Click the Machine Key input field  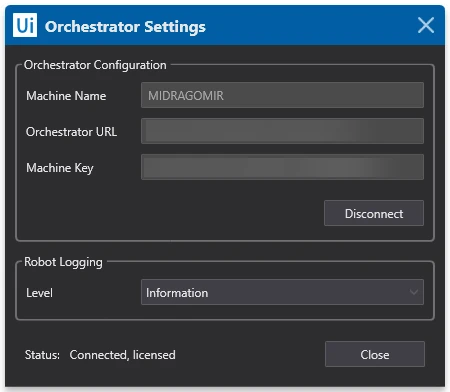282,167
